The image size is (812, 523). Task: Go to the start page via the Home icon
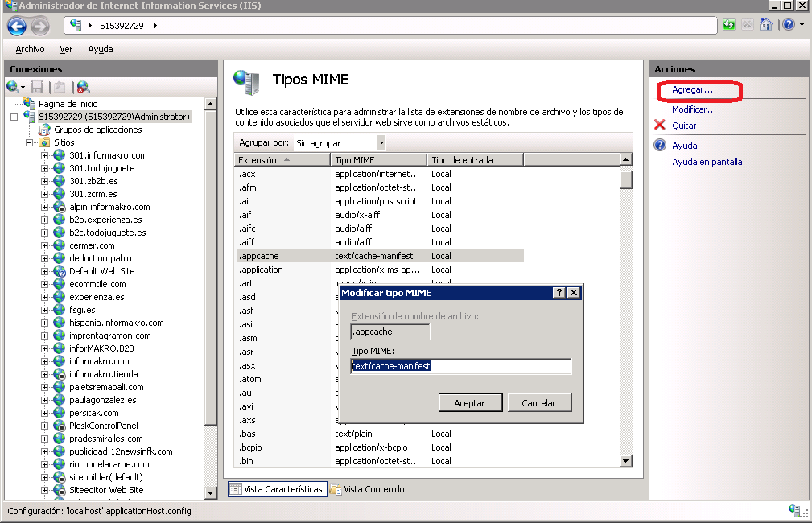click(765, 23)
